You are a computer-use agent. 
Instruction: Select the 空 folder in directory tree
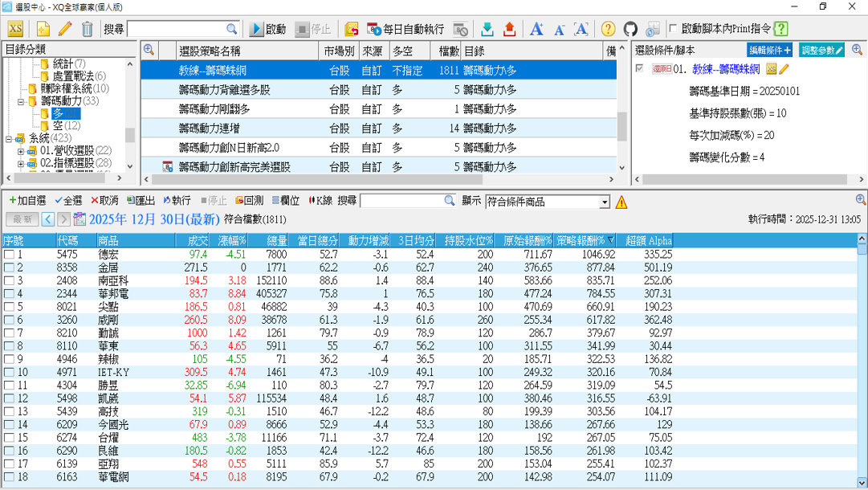[58, 125]
